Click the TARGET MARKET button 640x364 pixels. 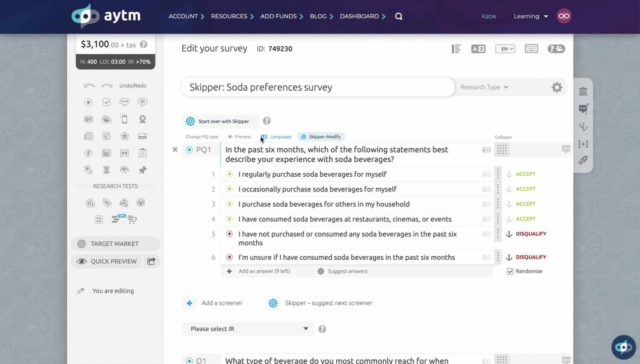pyautogui.click(x=115, y=244)
